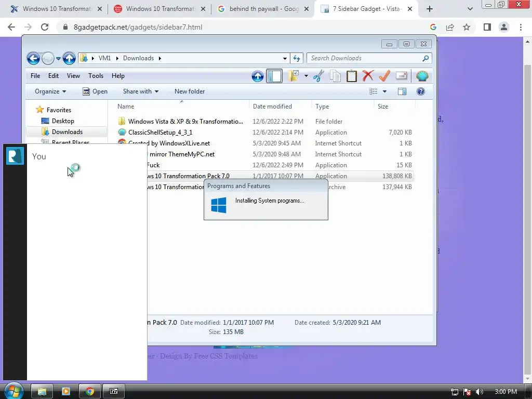532x399 pixels.
Task: Click the Cut scissors icon
Action: click(x=318, y=76)
